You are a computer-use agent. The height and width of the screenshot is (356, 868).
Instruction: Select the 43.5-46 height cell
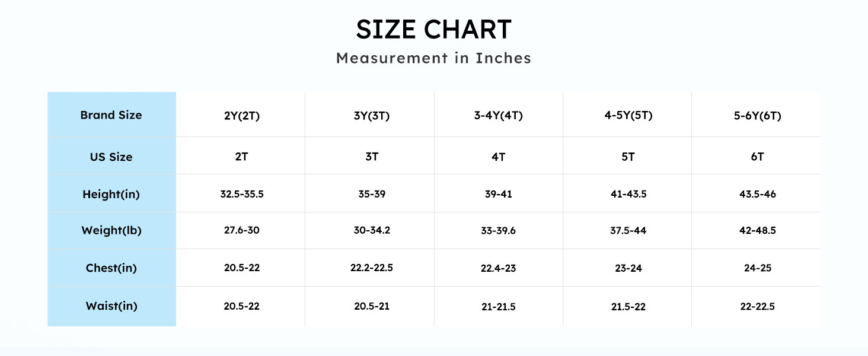point(757,194)
